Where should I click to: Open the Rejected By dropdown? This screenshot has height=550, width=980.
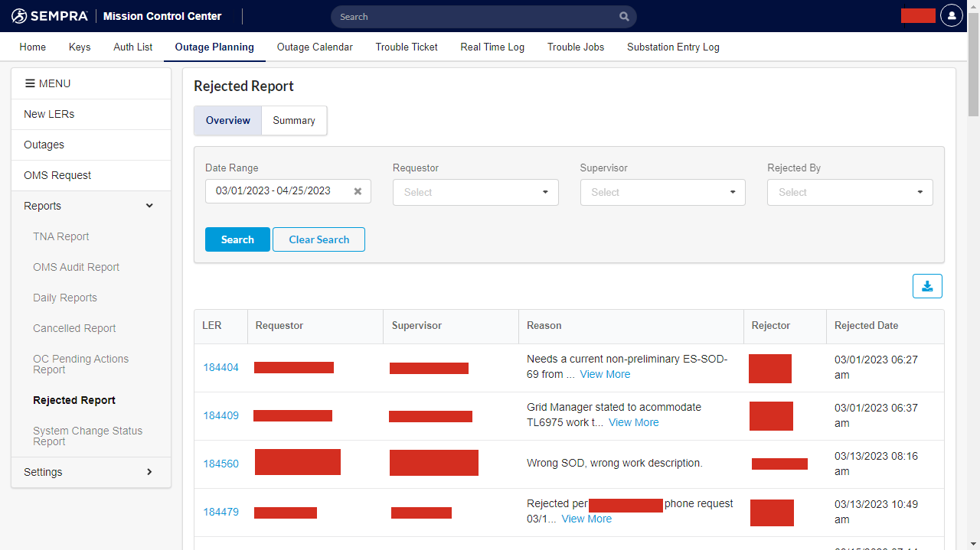pyautogui.click(x=850, y=193)
